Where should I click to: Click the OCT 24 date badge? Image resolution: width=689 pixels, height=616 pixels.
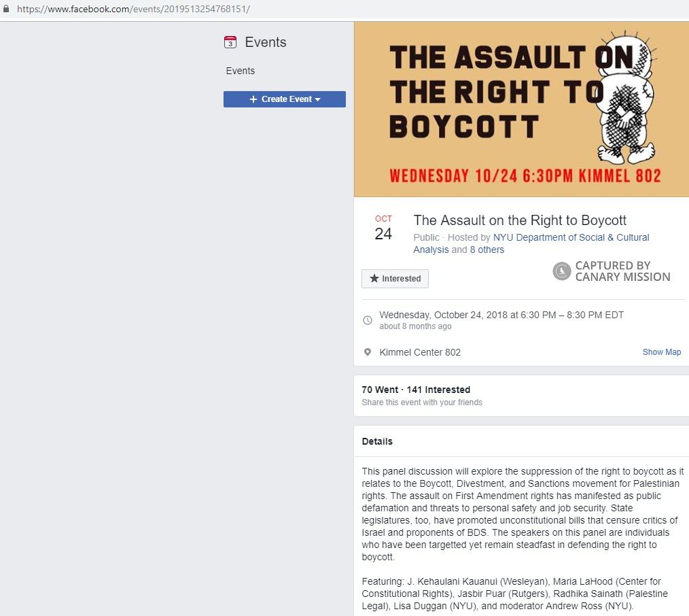pos(383,227)
